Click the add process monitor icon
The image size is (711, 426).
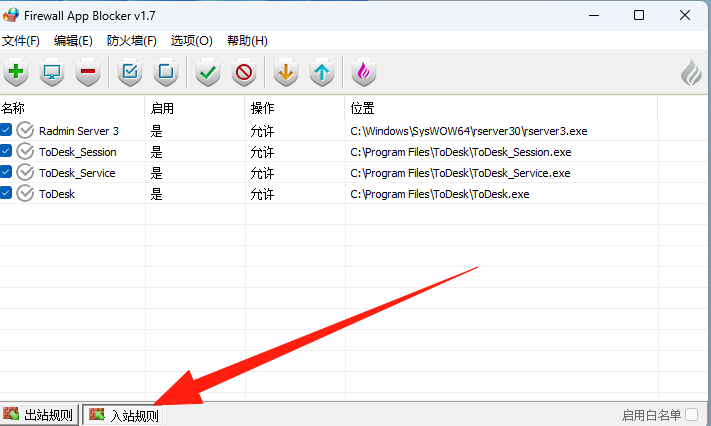tap(52, 72)
